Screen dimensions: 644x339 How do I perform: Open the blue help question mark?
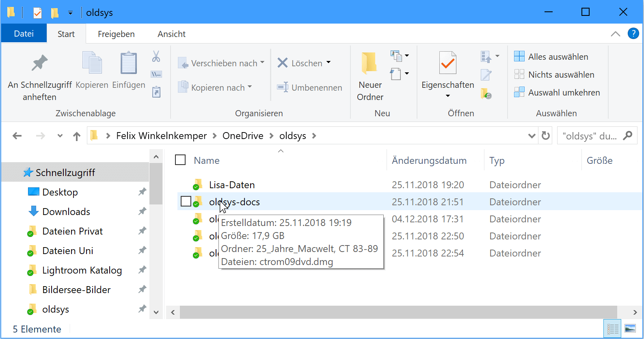pos(633,33)
